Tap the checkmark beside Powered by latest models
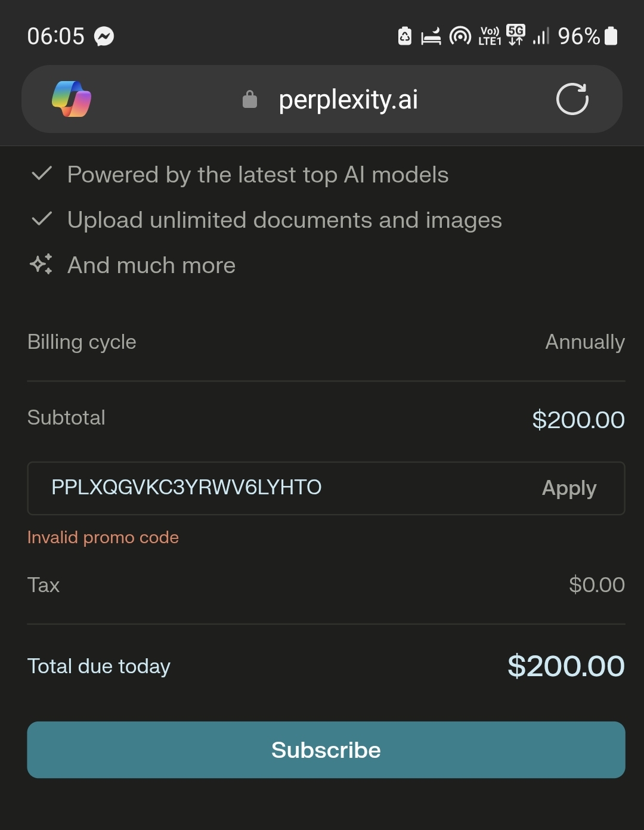This screenshot has width=644, height=830. (42, 174)
